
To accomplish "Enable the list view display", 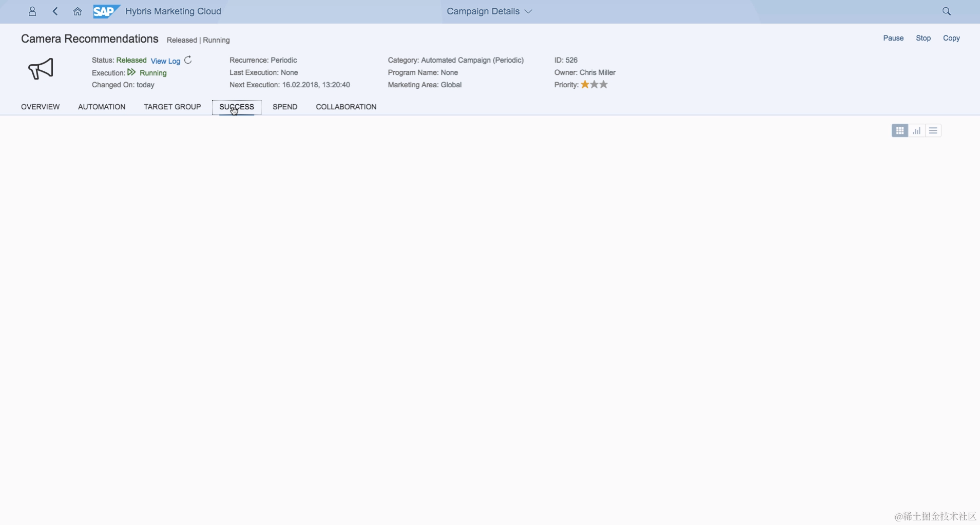I will pyautogui.click(x=934, y=130).
